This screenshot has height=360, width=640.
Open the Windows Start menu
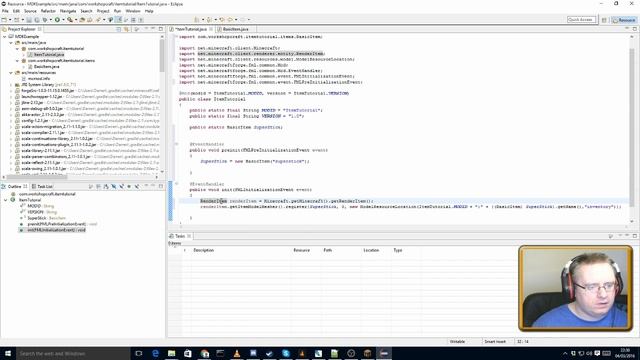(x=8, y=353)
